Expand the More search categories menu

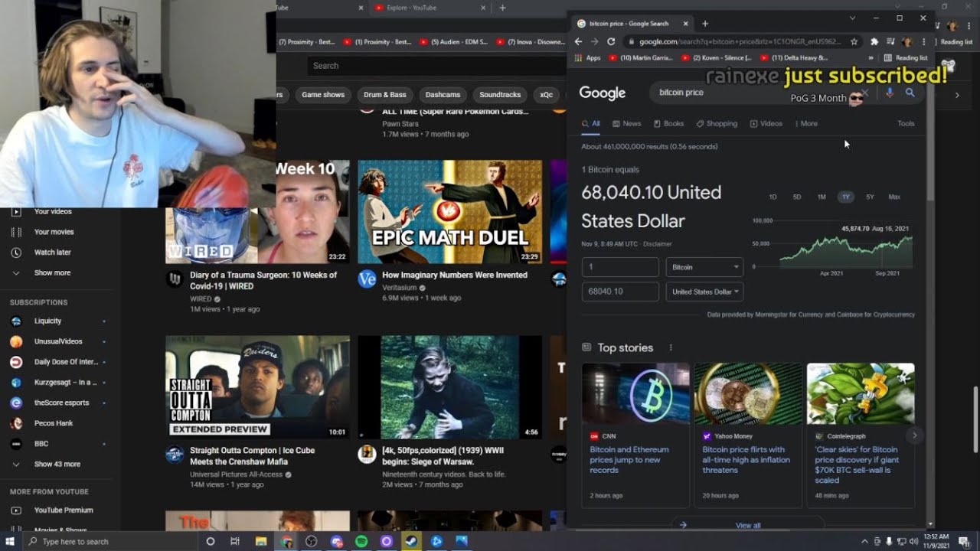(806, 123)
